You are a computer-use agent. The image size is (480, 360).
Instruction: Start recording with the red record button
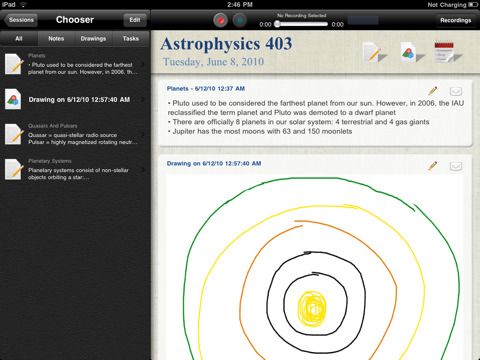tap(220, 20)
